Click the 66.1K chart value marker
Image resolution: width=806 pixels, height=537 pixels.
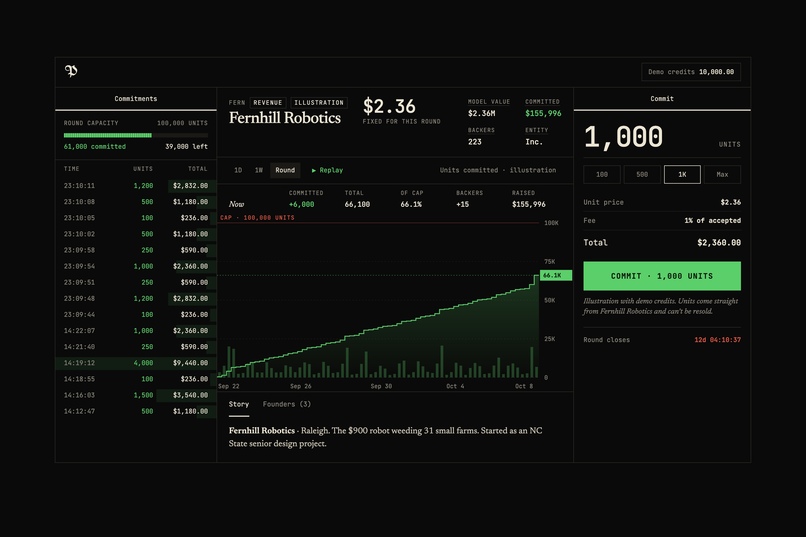(555, 275)
